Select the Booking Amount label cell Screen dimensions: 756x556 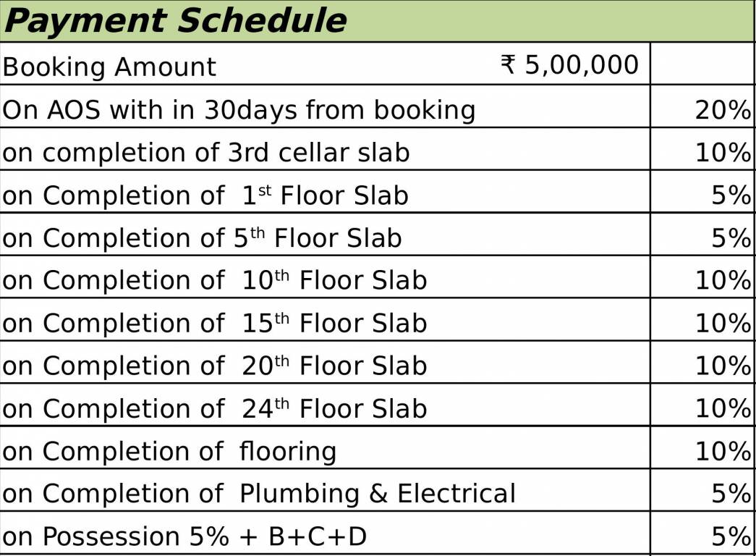pyautogui.click(x=109, y=67)
